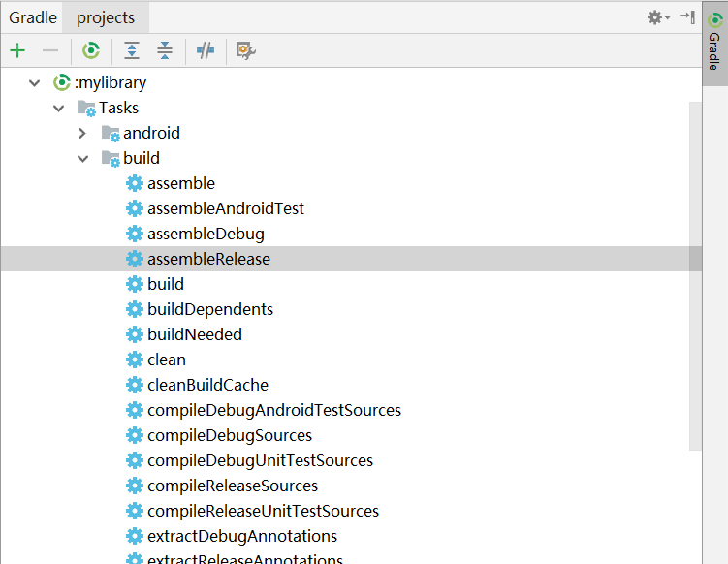Select the assembleRelease task name
The height and width of the screenshot is (564, 728).
(x=209, y=259)
